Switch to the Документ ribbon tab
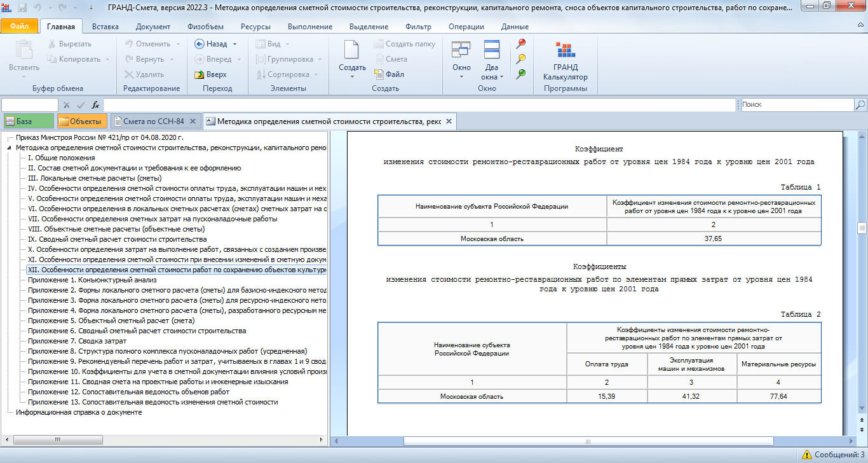 (x=153, y=27)
